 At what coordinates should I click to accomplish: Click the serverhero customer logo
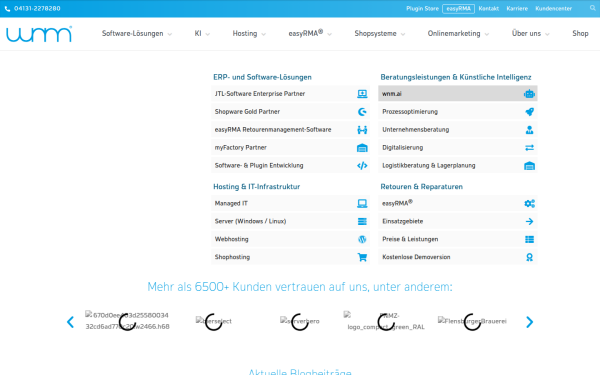click(300, 321)
